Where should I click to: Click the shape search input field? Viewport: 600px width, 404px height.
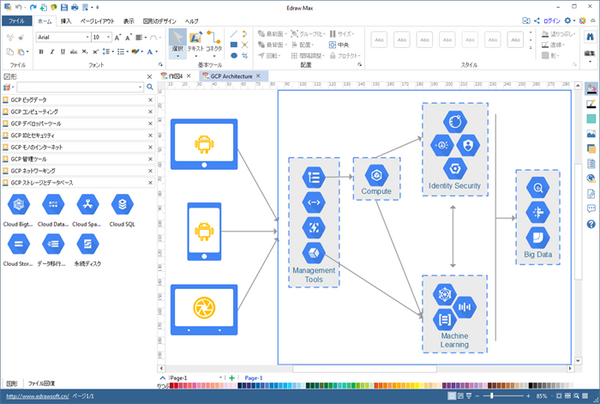pos(80,87)
